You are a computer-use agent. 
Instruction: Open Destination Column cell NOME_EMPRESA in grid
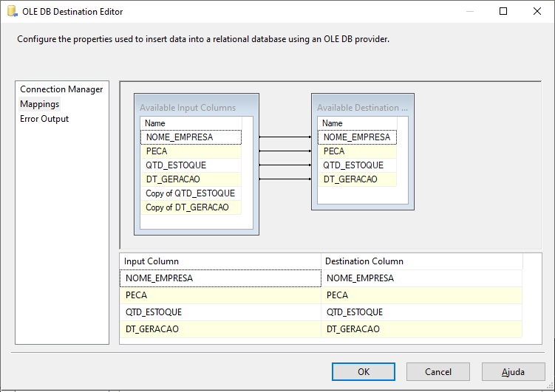coord(421,278)
